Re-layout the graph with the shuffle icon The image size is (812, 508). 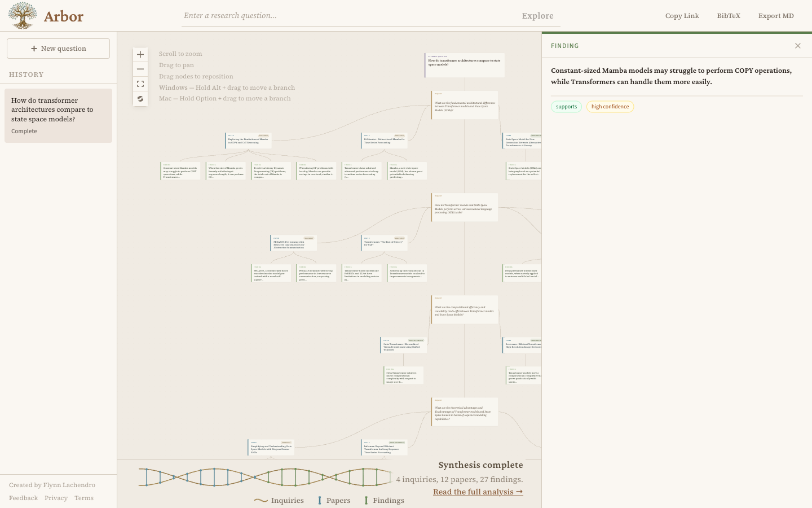pos(140,98)
